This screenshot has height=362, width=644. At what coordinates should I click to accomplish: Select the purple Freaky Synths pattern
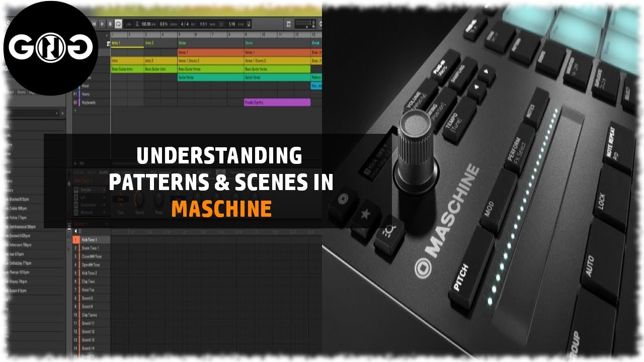pyautogui.click(x=277, y=103)
